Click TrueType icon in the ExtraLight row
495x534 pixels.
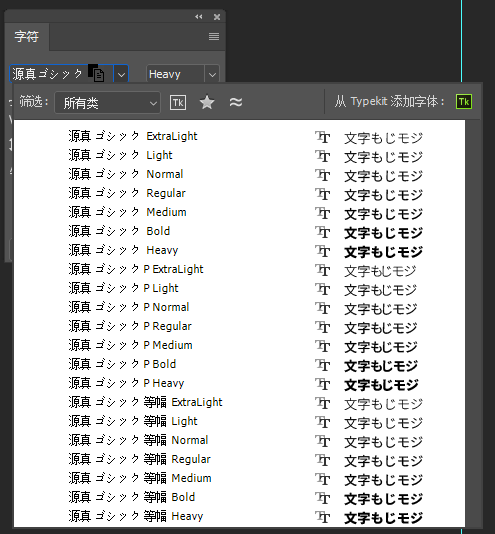click(x=323, y=137)
